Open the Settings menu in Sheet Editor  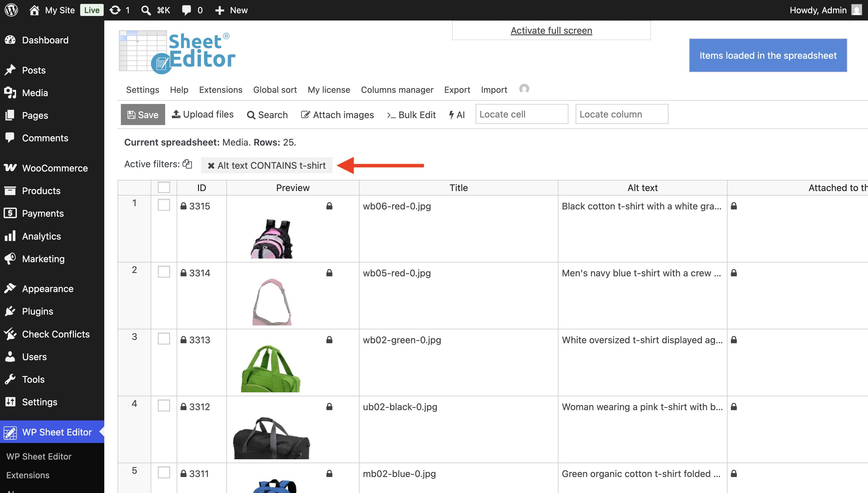point(143,90)
